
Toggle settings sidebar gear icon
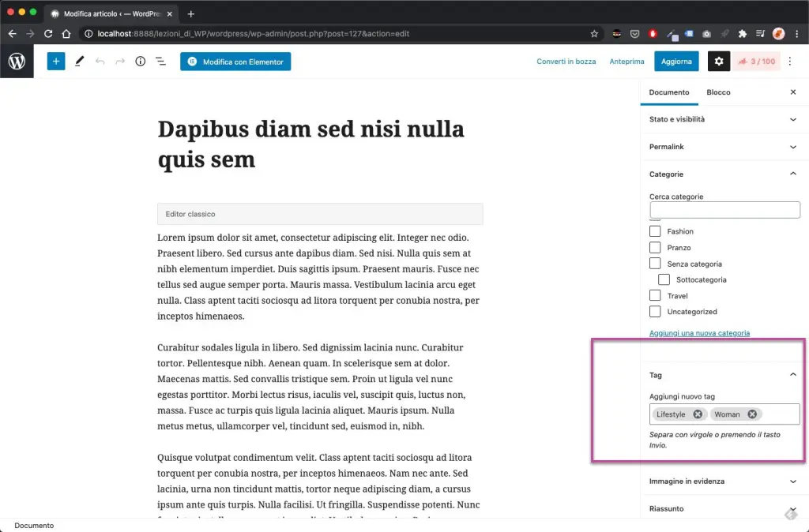pos(718,62)
